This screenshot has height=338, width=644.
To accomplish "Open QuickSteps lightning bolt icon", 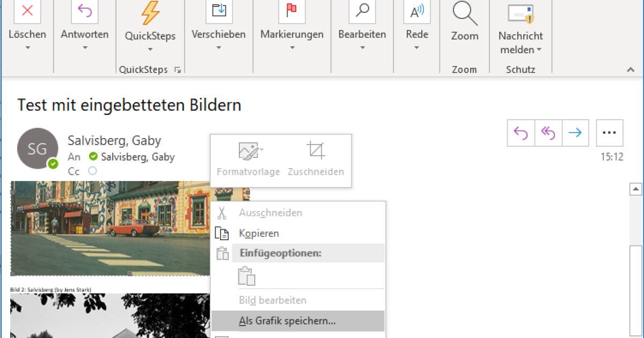I will coord(150,12).
